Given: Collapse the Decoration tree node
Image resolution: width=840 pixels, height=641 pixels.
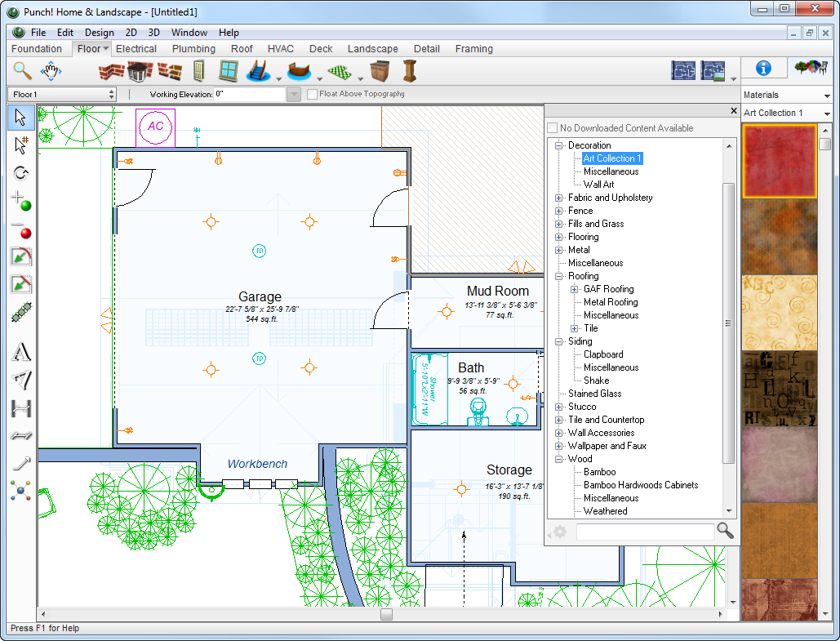Looking at the screenshot, I should point(559,145).
